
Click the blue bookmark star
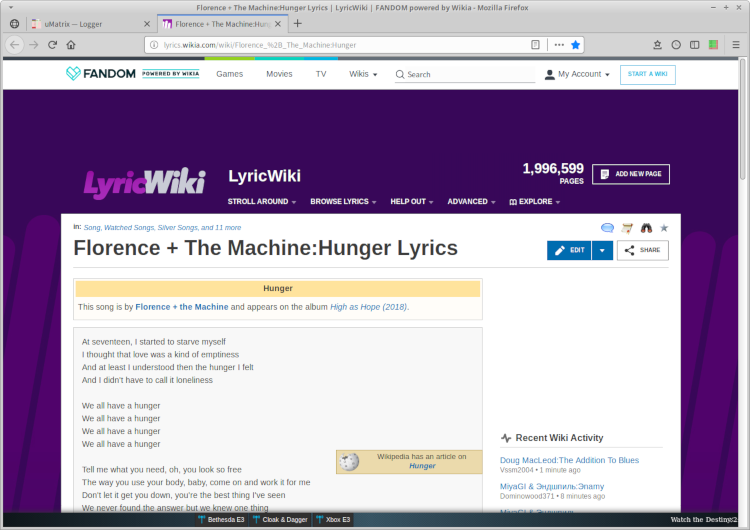point(575,44)
